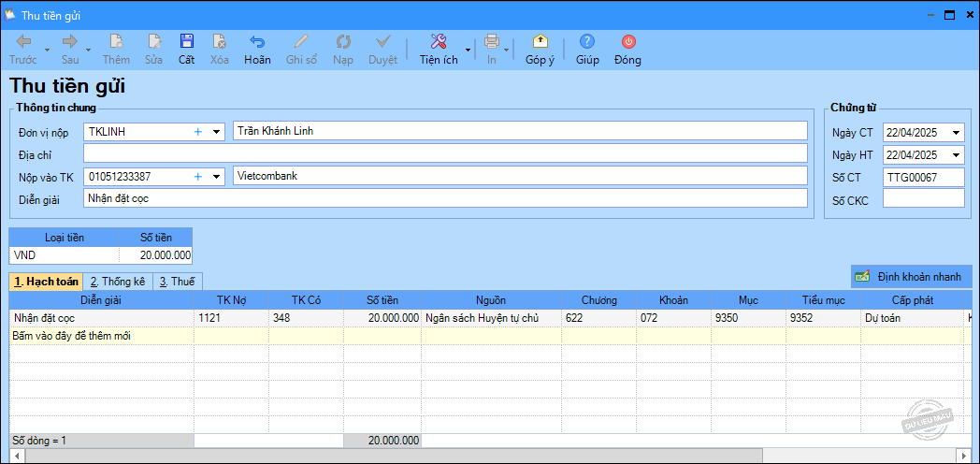
Task: Save the voucher with Cất
Action: pyautogui.click(x=186, y=50)
